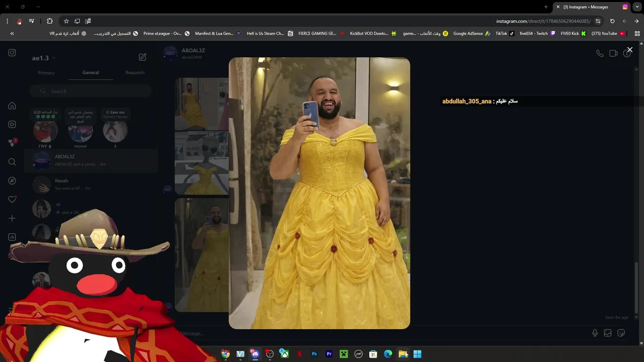
Task: Open the alien in dress photo thumbnail
Action: click(x=201, y=163)
